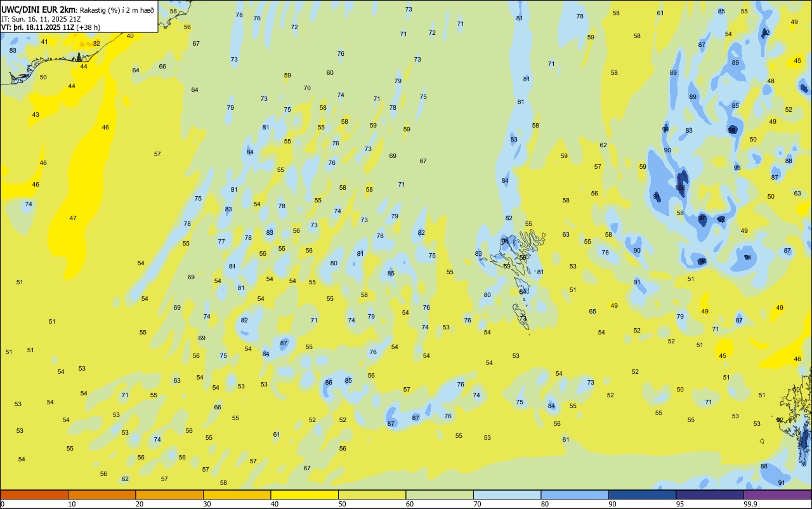The width and height of the screenshot is (812, 509).
Task: Click the map value '41' near Iceland
Action: 44,42
